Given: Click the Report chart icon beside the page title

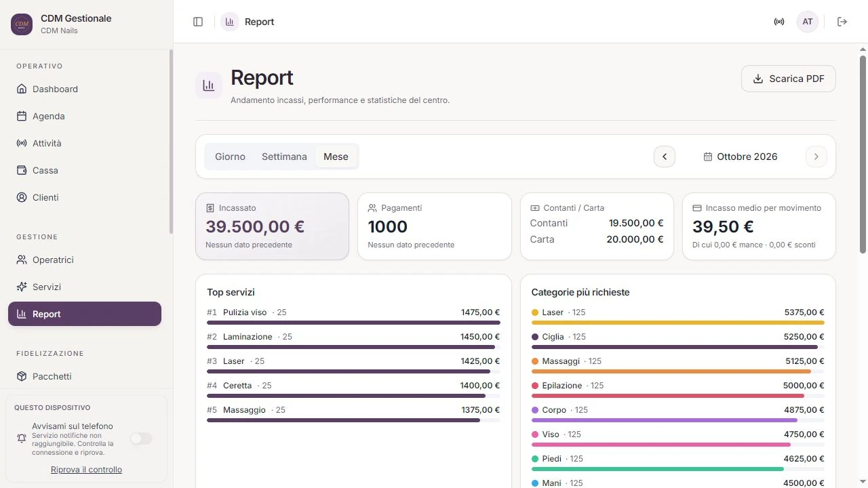Looking at the screenshot, I should click(x=209, y=85).
